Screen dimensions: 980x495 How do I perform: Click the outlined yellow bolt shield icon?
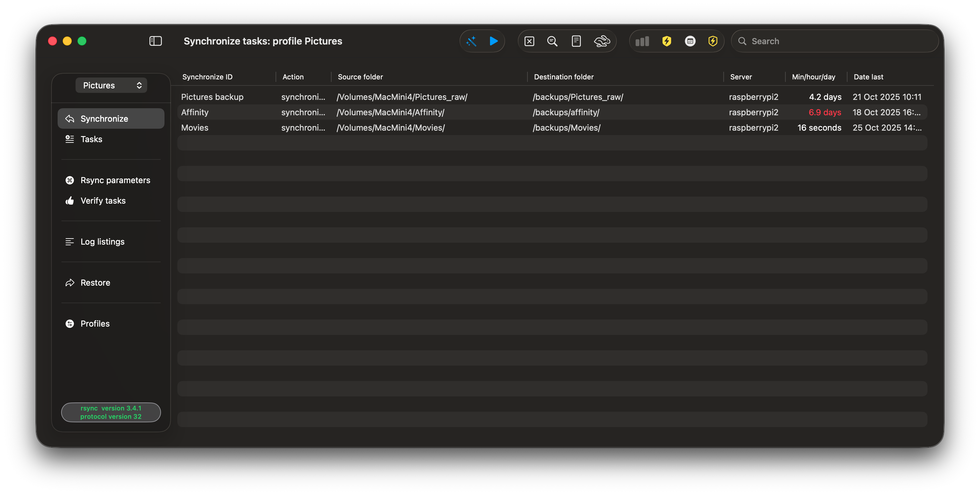712,41
